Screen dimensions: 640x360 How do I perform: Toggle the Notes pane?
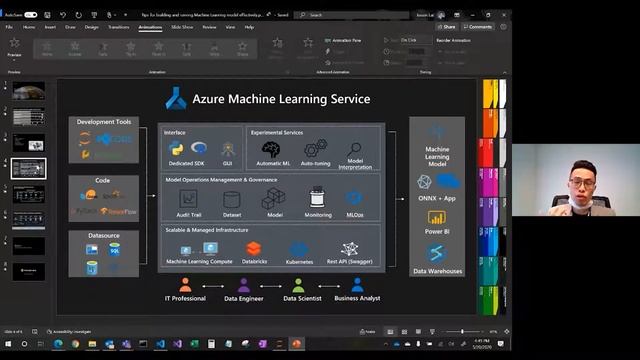tap(367, 331)
